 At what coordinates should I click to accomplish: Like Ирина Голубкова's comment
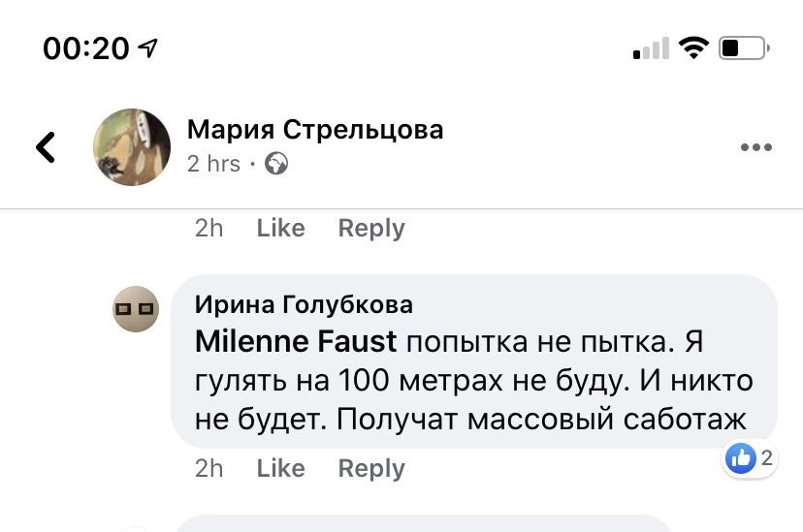point(280,468)
